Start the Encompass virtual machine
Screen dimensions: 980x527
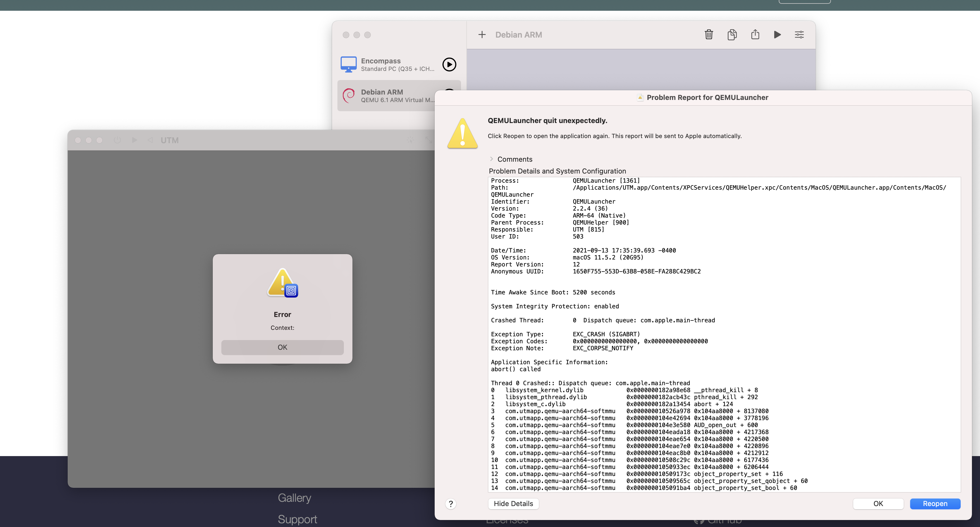coord(449,65)
